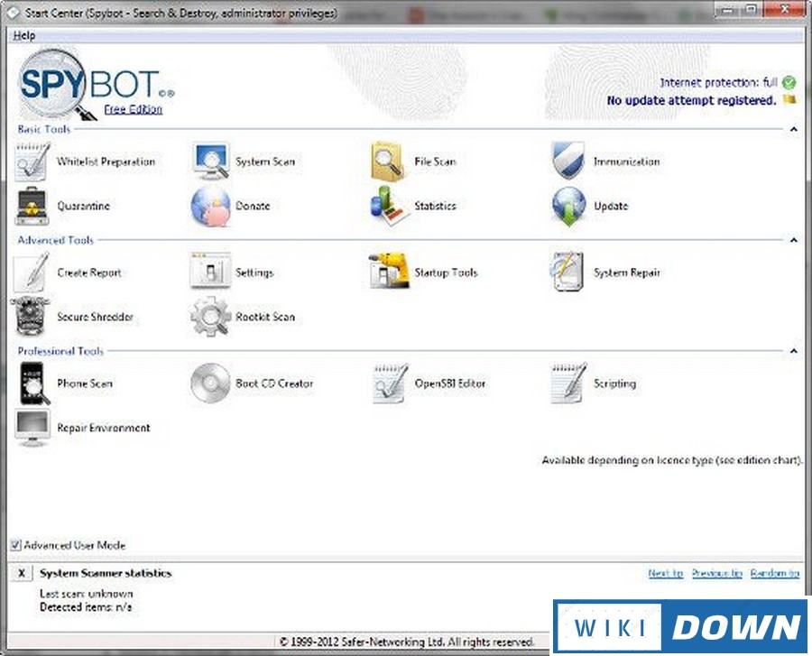This screenshot has width=812, height=656.
Task: Open the System Repair icon
Action: [567, 272]
